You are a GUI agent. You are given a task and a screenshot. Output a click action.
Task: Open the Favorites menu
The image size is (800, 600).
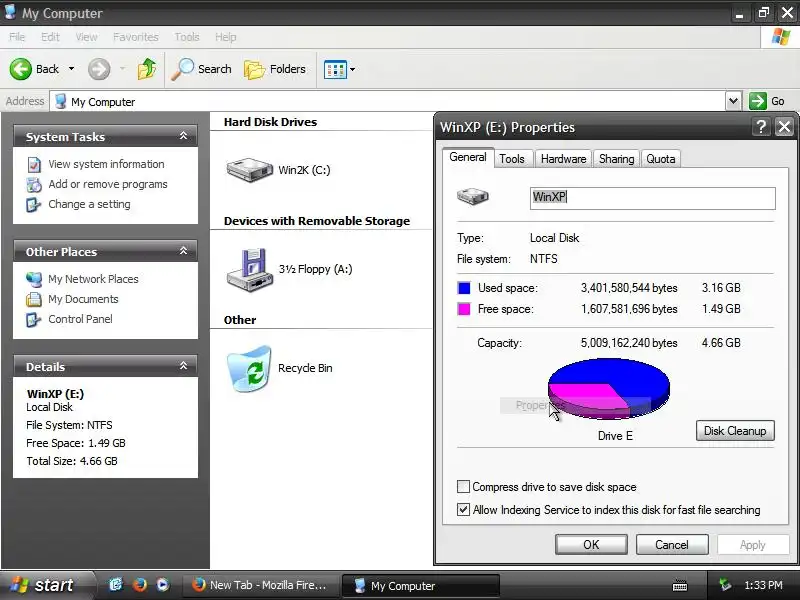[x=136, y=37]
